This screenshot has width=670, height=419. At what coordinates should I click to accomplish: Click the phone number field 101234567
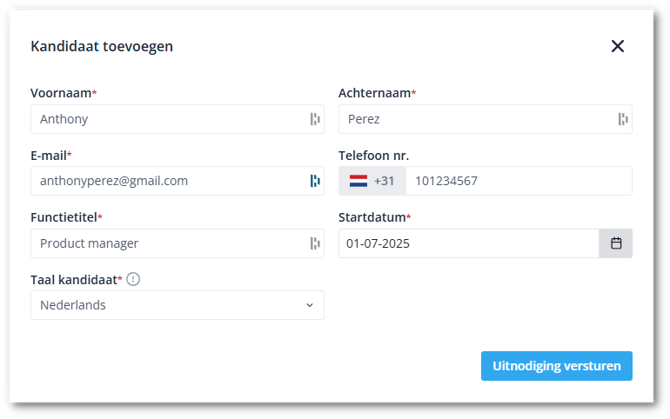point(515,181)
